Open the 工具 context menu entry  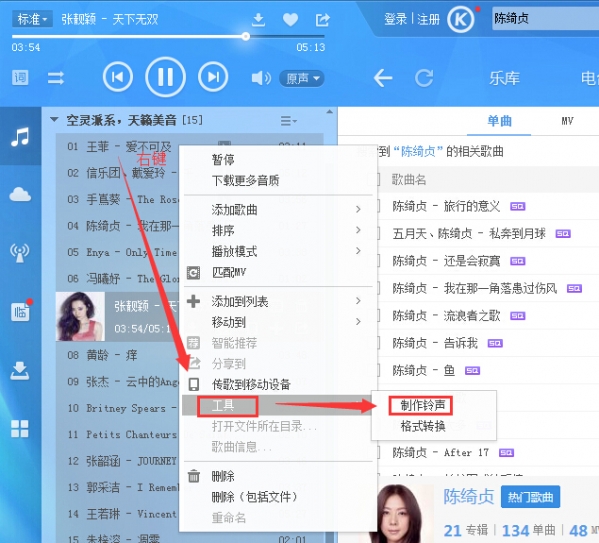tap(278, 405)
